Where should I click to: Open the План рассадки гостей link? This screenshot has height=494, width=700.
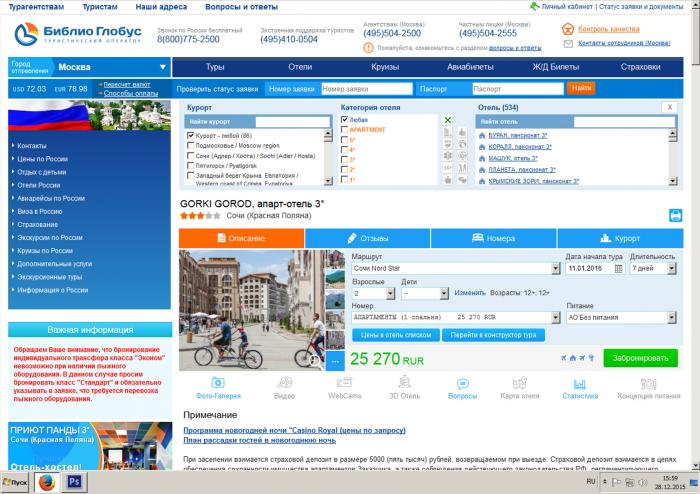[x=259, y=440]
